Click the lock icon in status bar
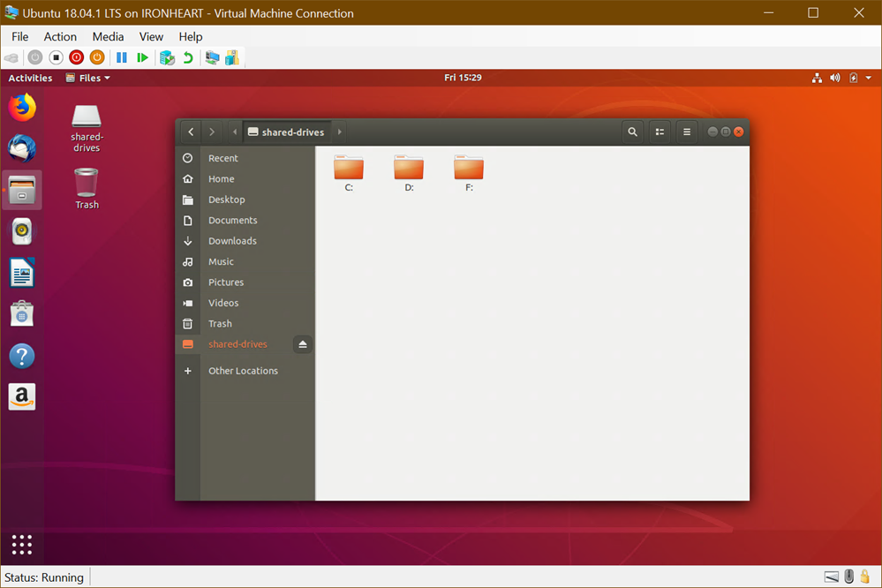 [x=865, y=577]
